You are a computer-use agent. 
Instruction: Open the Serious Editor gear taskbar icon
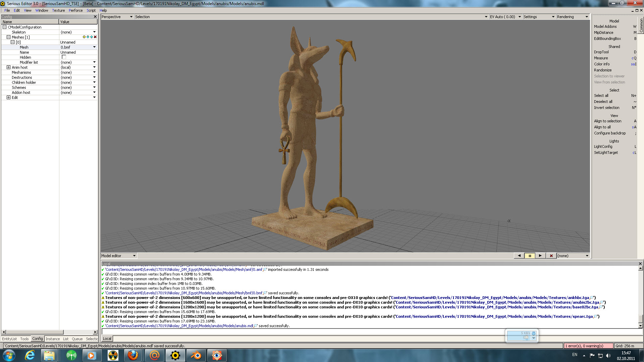click(175, 355)
